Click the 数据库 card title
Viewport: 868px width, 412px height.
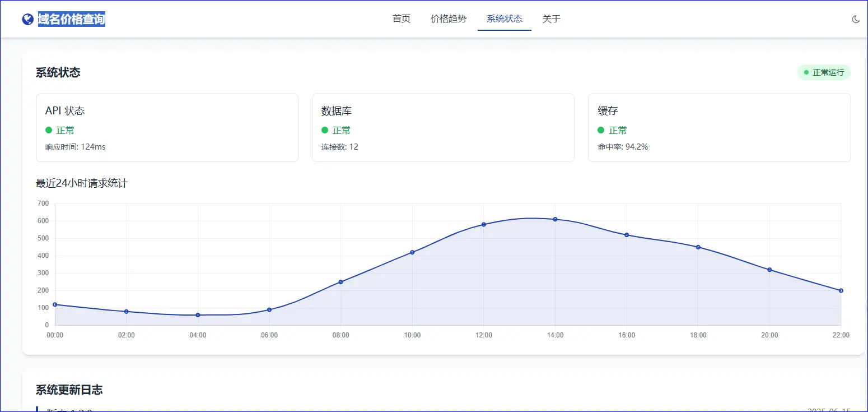[337, 111]
